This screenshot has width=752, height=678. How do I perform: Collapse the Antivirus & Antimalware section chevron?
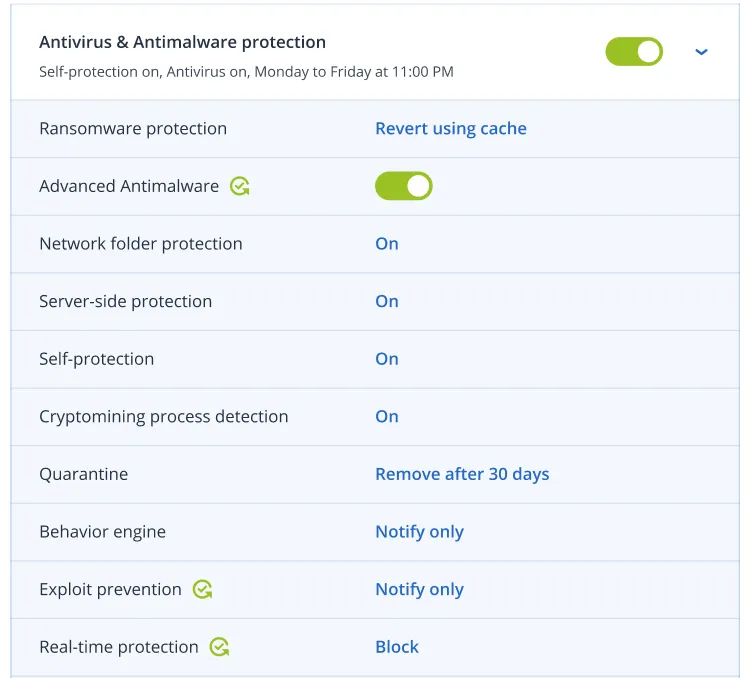coord(701,52)
